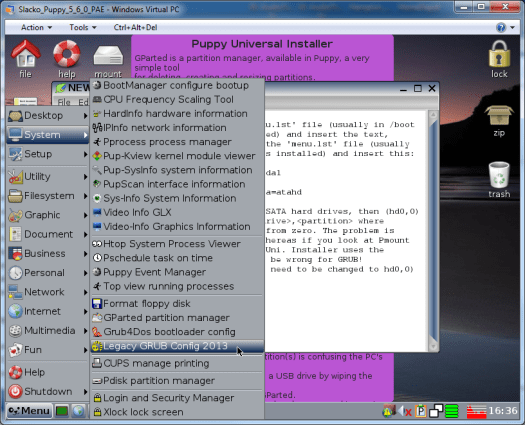Open the Fun menu category
Viewport: 525px width, 425px height.
48,350
